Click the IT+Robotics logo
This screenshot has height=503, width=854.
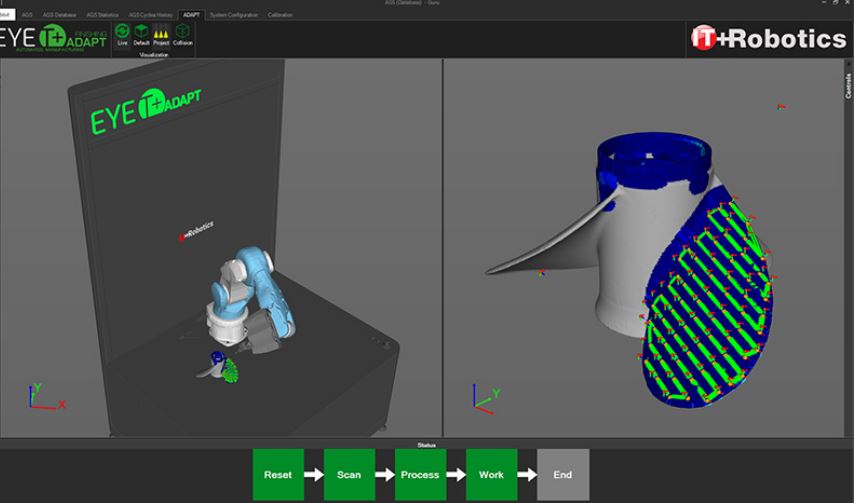click(x=768, y=38)
